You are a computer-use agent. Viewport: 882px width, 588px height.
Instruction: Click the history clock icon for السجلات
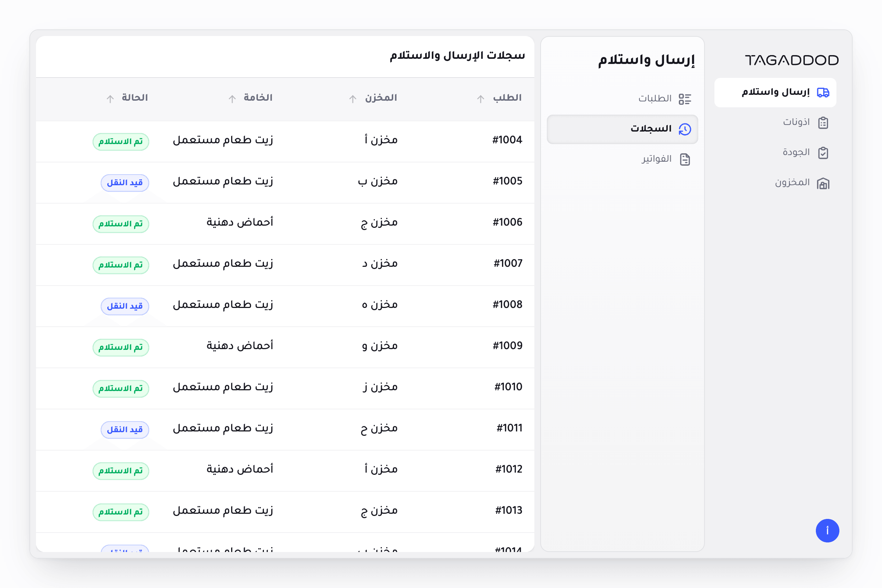point(685,129)
